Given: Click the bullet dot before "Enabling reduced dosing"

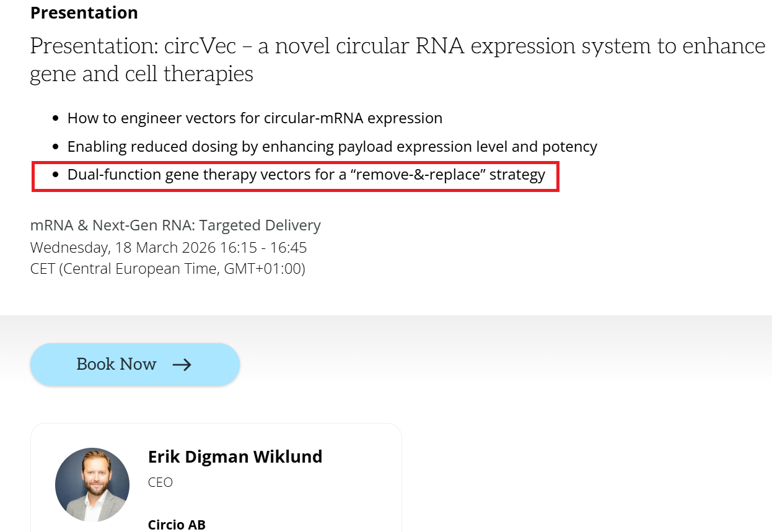Looking at the screenshot, I should point(56,147).
